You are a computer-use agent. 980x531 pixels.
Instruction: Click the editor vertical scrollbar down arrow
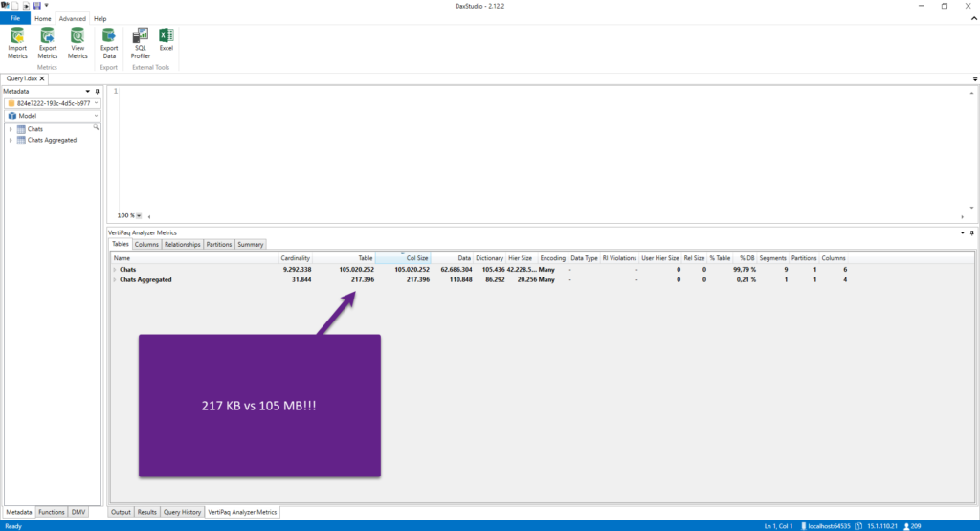(971, 208)
